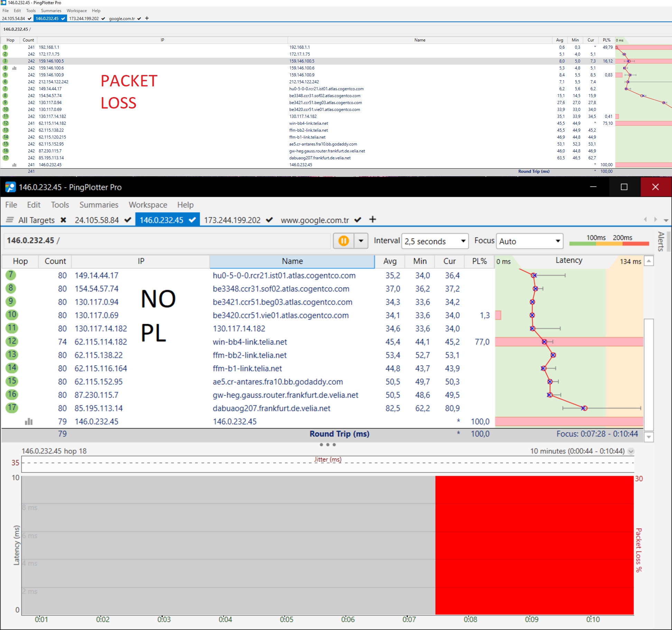Open the Focus Auto combo box
Screen dimensions: 672x630
click(x=529, y=241)
